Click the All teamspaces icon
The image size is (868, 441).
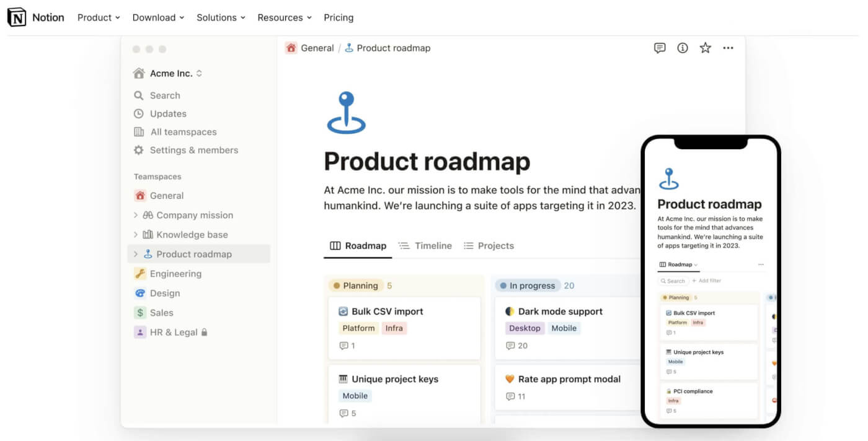coord(138,131)
